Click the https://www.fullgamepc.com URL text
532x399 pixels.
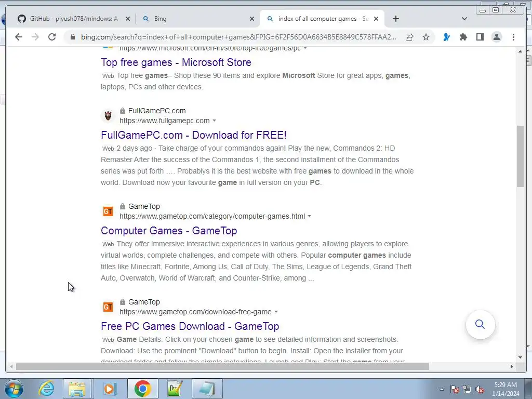click(x=165, y=121)
